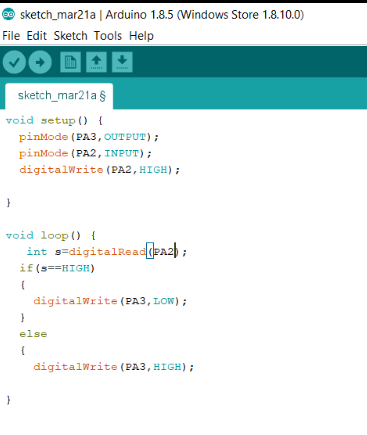Open the File menu

click(x=11, y=36)
